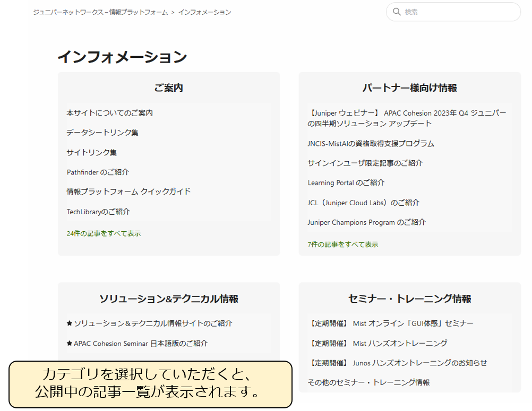This screenshot has height=411, width=532.
Task: Select インフォメーション breadcrumb item
Action: [204, 12]
